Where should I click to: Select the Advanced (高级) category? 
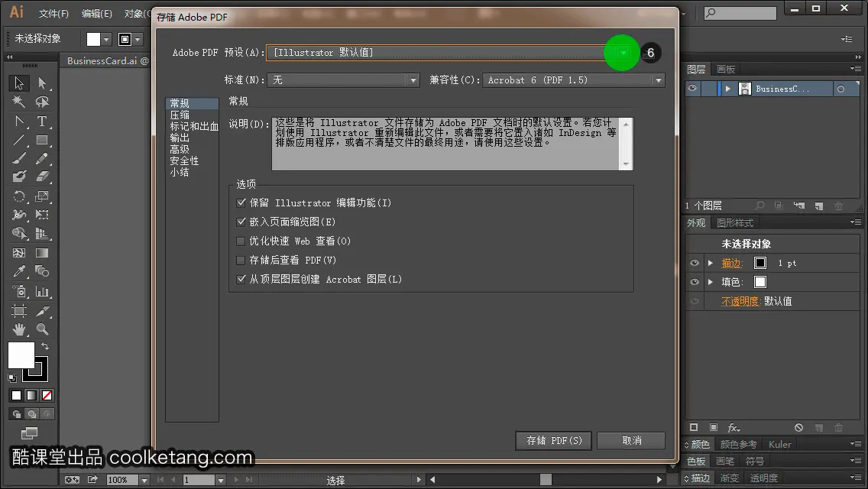click(x=180, y=149)
